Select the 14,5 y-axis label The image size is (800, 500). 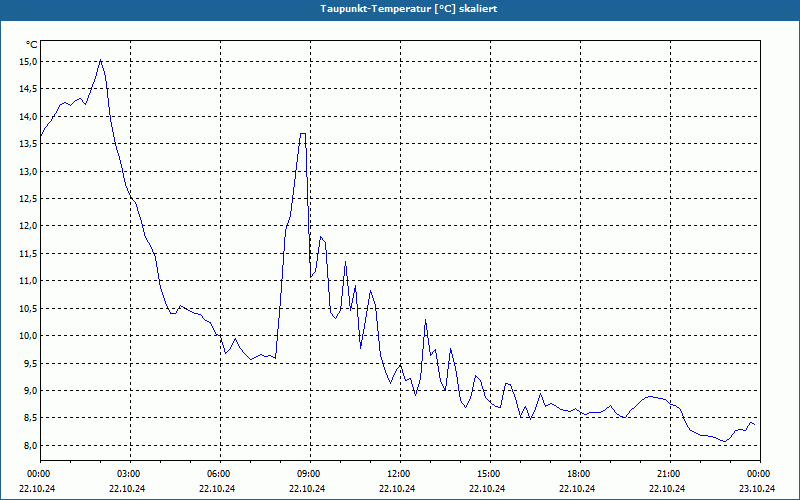click(x=29, y=89)
